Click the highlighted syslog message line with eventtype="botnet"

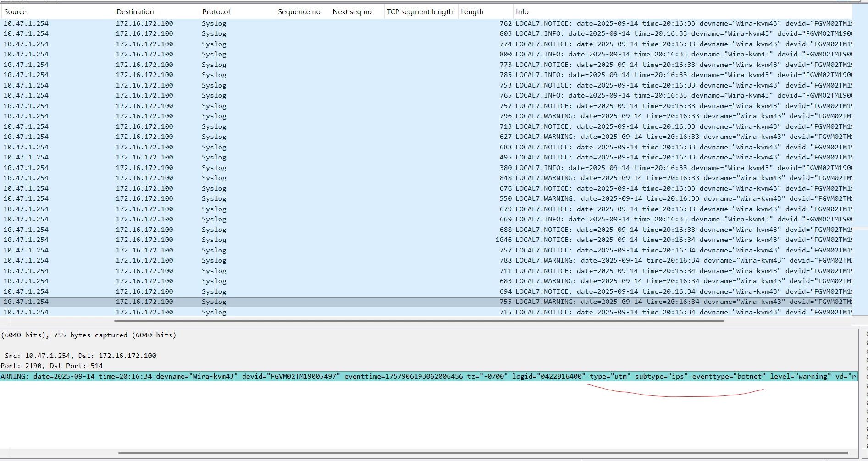(429, 376)
